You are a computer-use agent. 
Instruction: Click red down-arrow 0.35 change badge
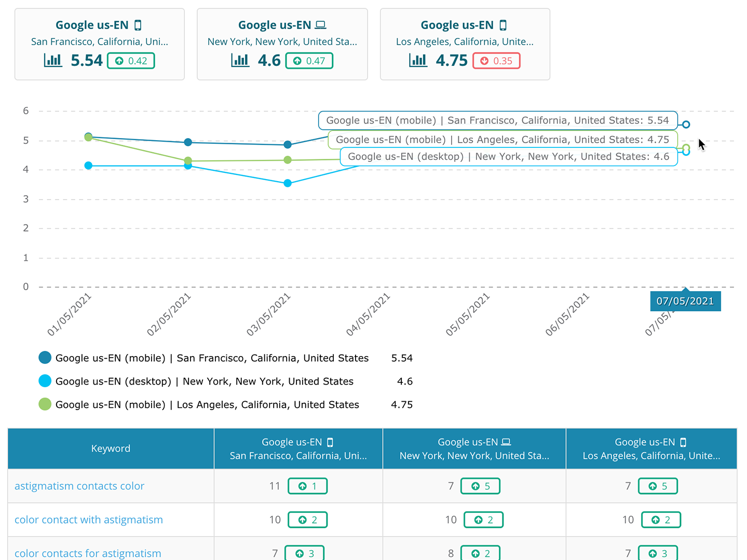point(496,61)
